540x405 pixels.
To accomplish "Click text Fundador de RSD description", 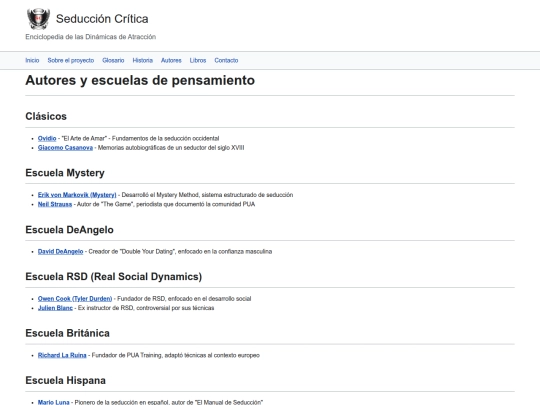I will click(x=184, y=299).
